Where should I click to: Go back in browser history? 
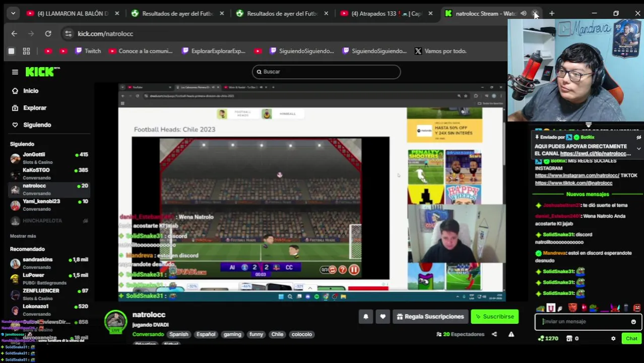(x=14, y=34)
